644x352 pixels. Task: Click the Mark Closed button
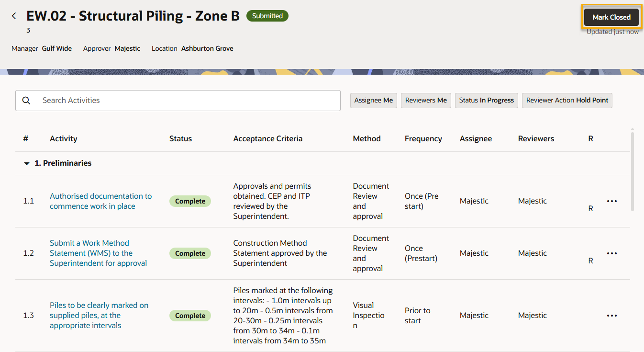point(611,17)
